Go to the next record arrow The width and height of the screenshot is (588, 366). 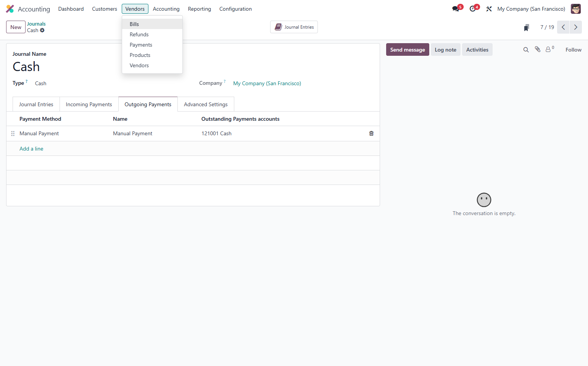tap(576, 27)
